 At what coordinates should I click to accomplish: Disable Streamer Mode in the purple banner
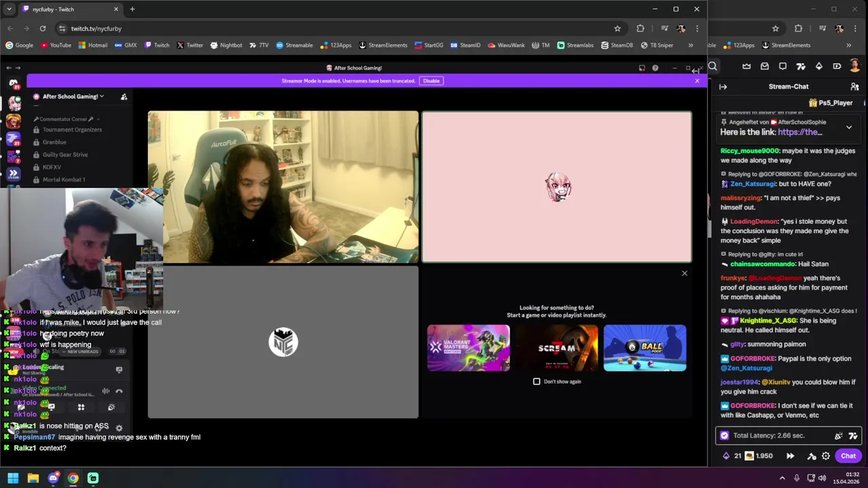(431, 81)
